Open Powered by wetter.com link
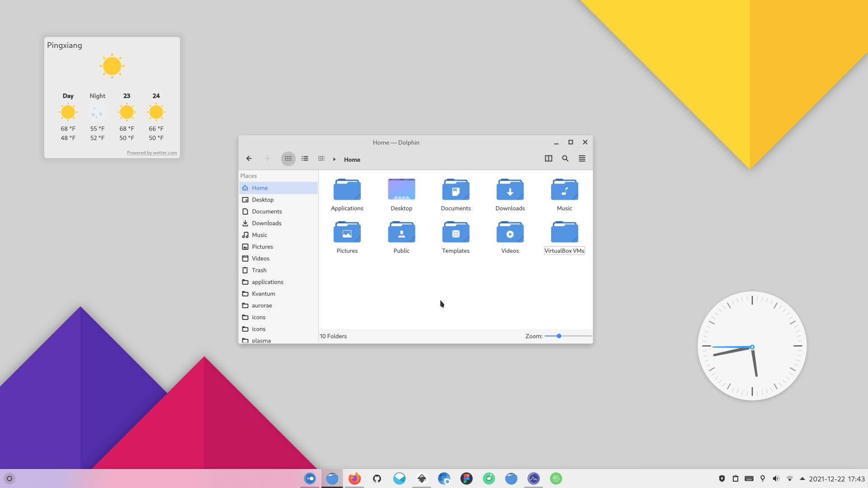 tap(152, 153)
